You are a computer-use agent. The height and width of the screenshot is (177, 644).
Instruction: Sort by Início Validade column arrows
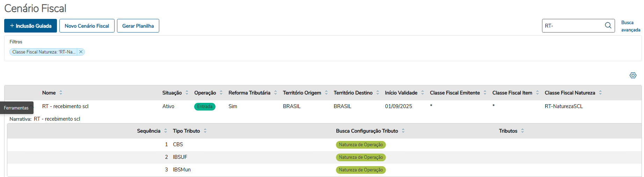(x=423, y=93)
